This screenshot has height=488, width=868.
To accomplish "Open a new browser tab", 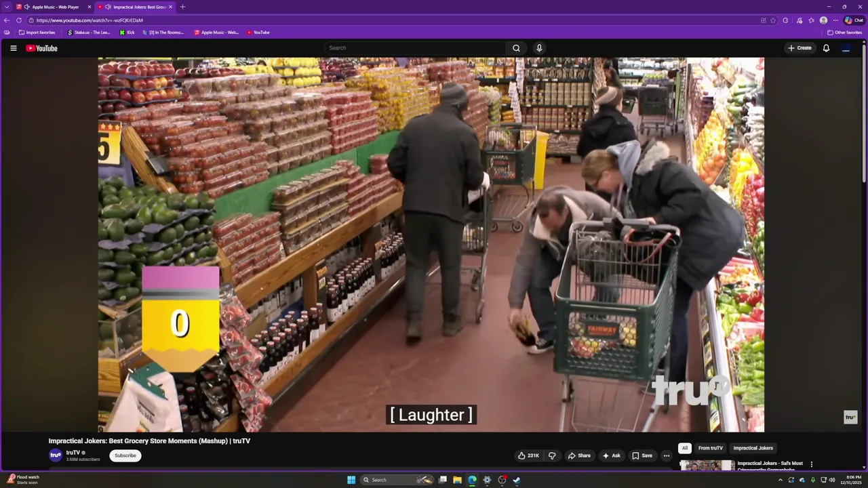I will 182,7.
